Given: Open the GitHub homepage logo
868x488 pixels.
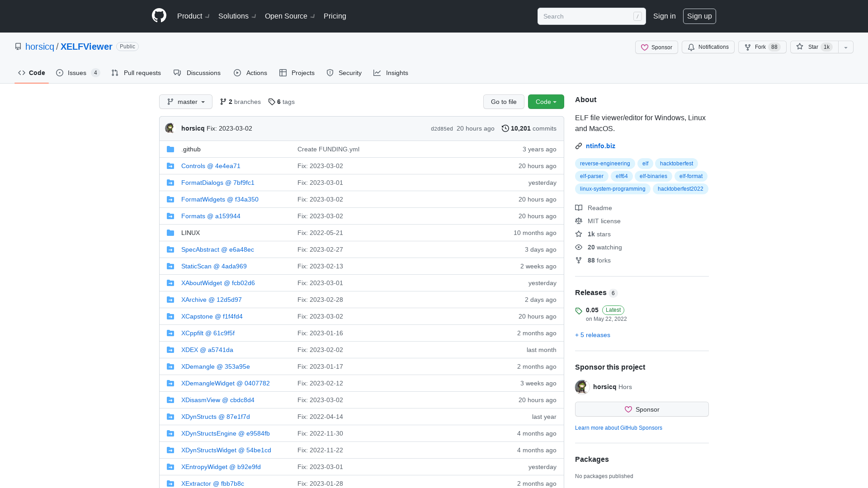Looking at the screenshot, I should [159, 16].
